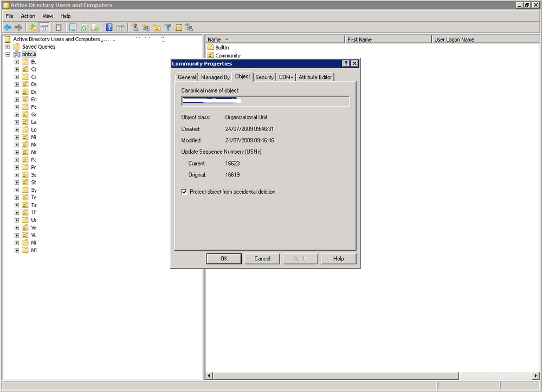Open the Action menu
542x392 pixels.
point(28,16)
